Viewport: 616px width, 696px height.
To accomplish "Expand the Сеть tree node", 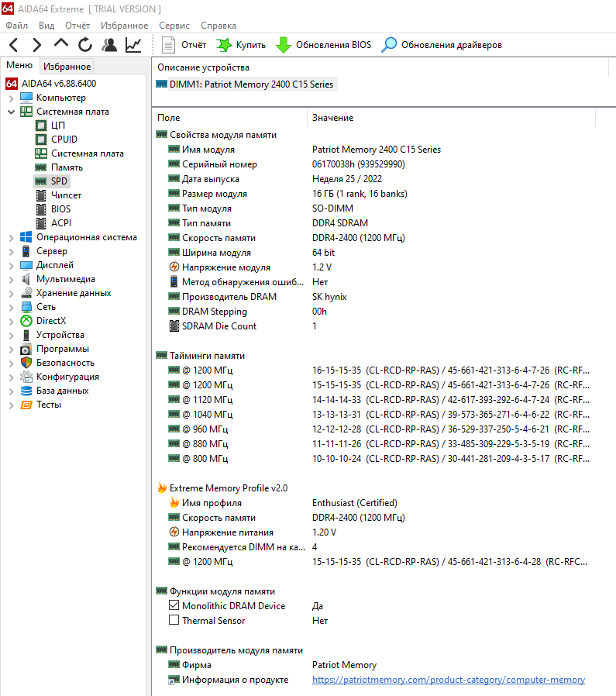I will click(x=11, y=308).
